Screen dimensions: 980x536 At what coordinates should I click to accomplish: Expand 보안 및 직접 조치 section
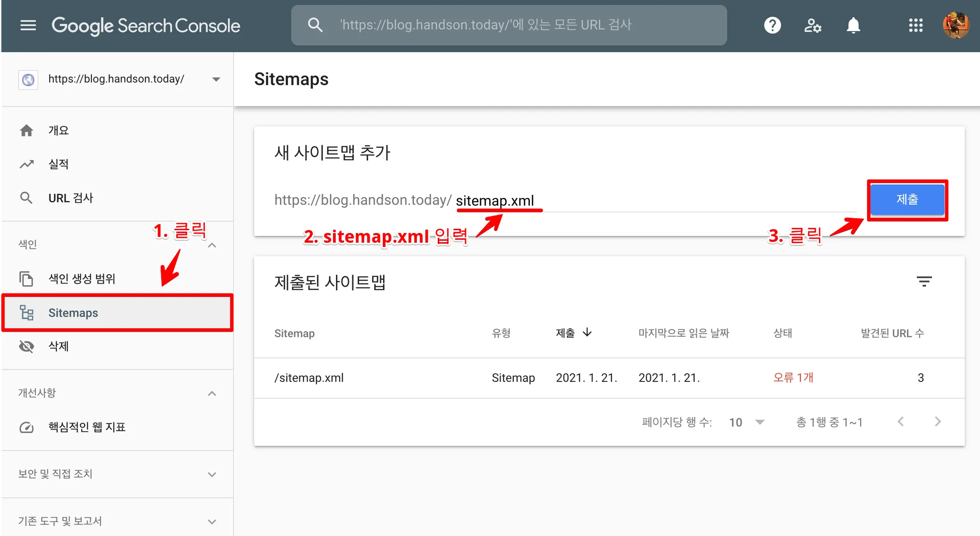[212, 474]
